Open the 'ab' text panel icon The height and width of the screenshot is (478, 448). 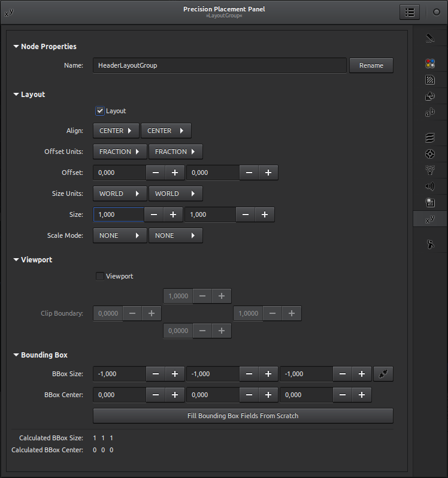[x=430, y=112]
